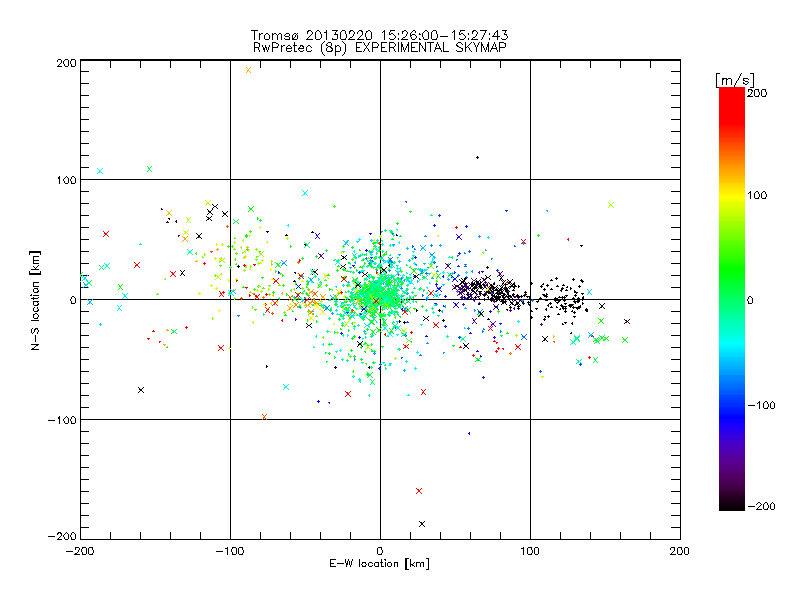Click the E-W axis tick label '100'
The height and width of the screenshot is (600, 800).
tap(530, 551)
